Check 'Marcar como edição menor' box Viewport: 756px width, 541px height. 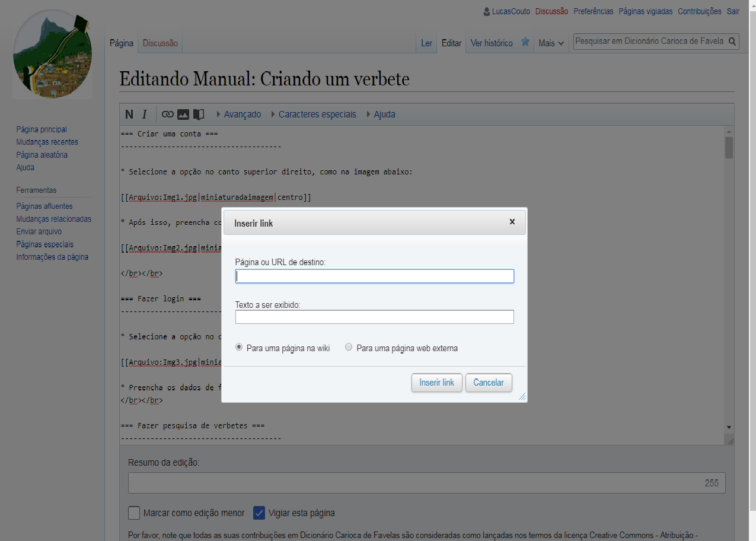[x=134, y=513]
